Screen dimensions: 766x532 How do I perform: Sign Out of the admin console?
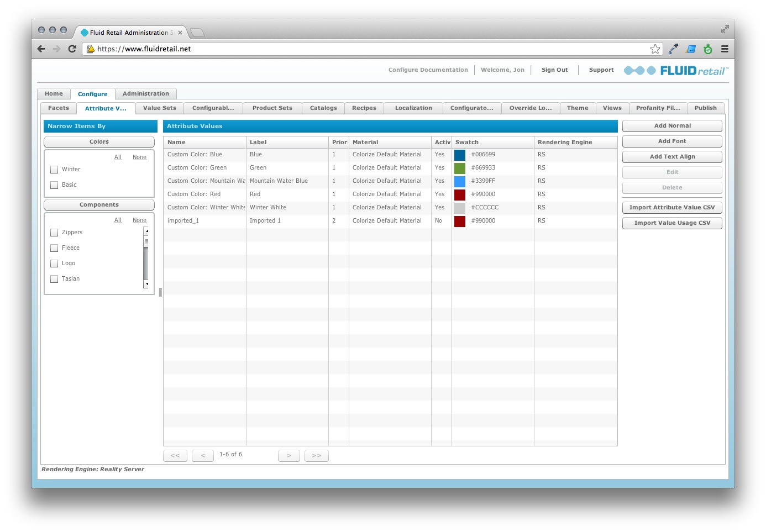[554, 70]
